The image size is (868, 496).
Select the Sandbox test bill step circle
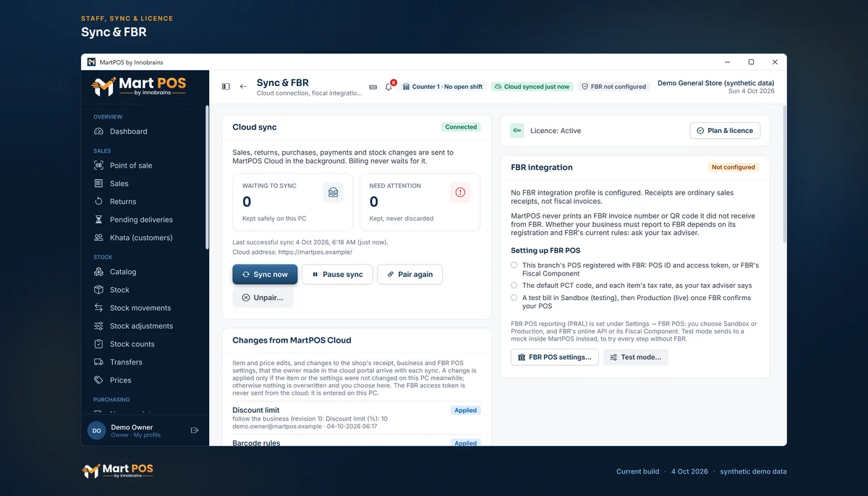click(514, 297)
